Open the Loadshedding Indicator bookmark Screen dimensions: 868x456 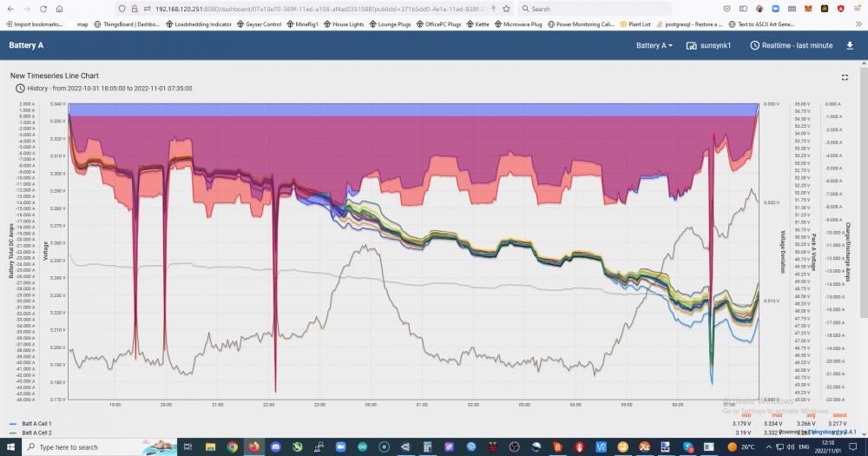(199, 24)
